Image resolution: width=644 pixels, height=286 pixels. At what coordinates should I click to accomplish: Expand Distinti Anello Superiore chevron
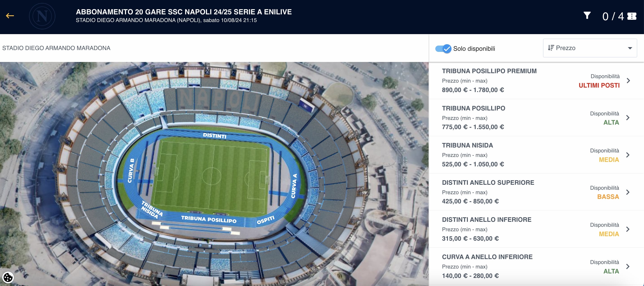tap(628, 192)
